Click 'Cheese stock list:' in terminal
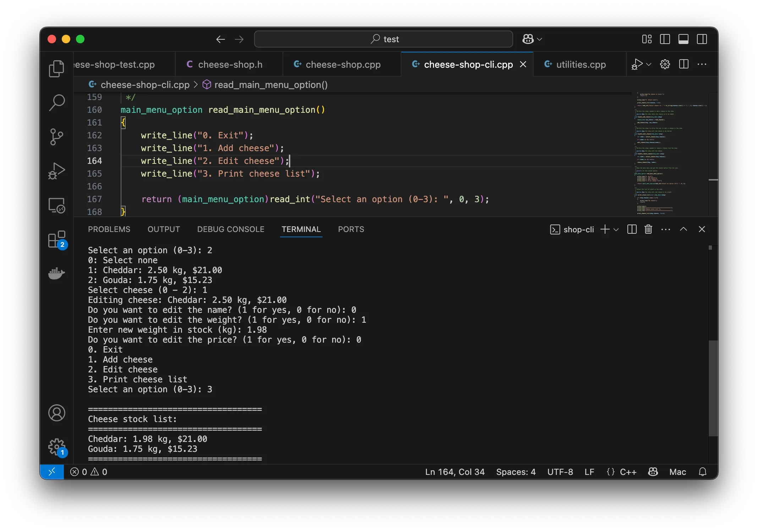The width and height of the screenshot is (758, 532). coord(132,419)
